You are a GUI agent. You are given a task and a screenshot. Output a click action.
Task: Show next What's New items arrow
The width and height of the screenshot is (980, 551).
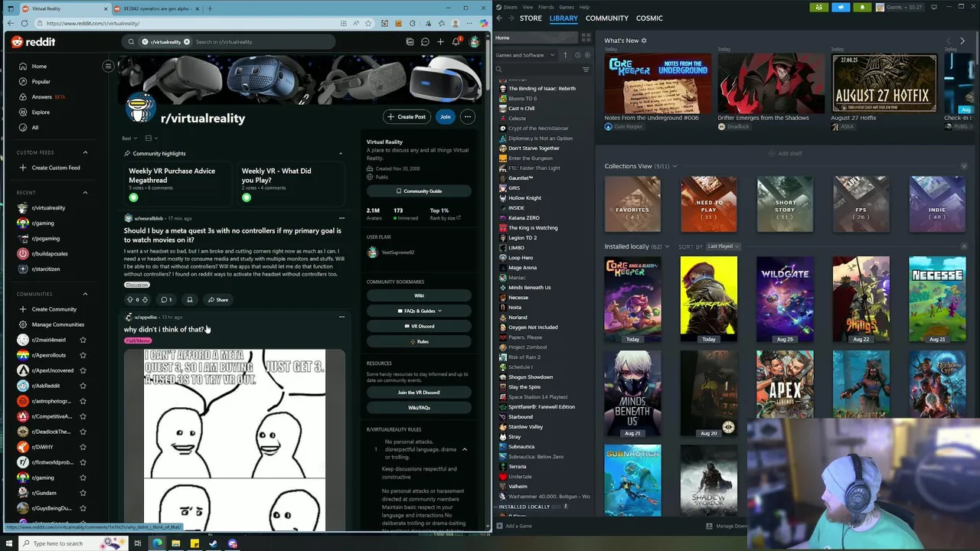point(962,41)
